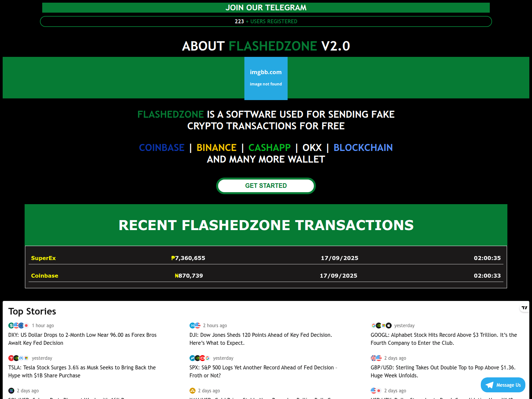532x399 pixels.
Task: Click the COINBASE wallet name text
Action: (x=162, y=148)
